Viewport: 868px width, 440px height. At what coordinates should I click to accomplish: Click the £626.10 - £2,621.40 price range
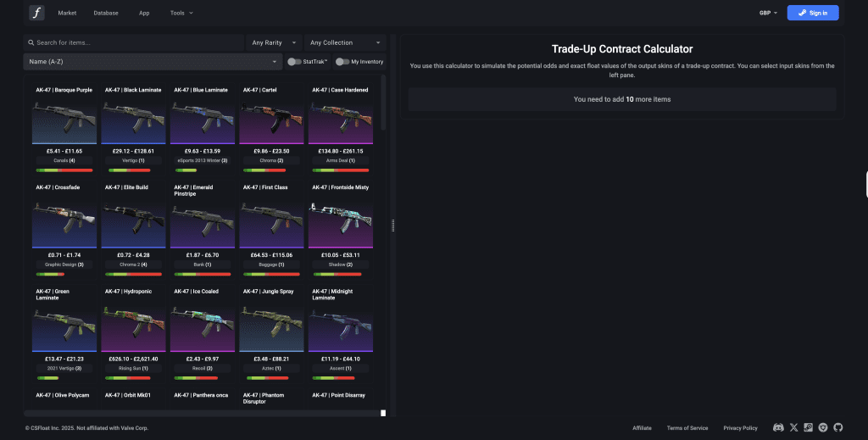pos(133,359)
